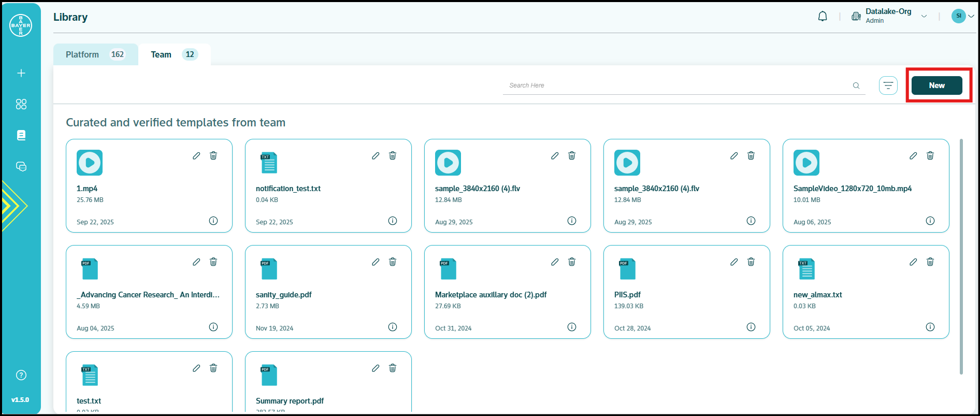Image resolution: width=980 pixels, height=416 pixels.
Task: Open the apps grid sidebar icon
Action: pos(21,104)
